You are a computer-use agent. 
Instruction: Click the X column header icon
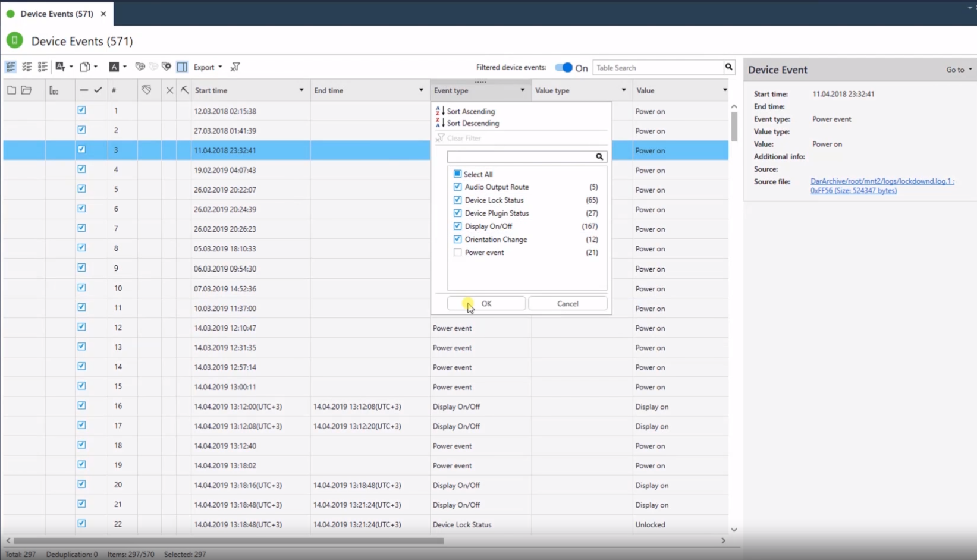click(x=169, y=90)
